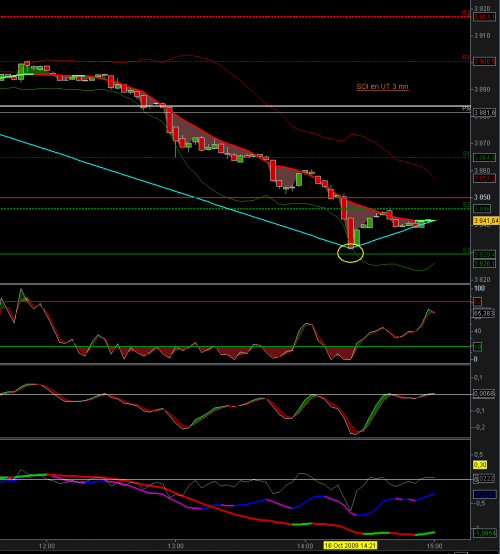Select the yellow 0,30 indicator tag

[x=480, y=465]
